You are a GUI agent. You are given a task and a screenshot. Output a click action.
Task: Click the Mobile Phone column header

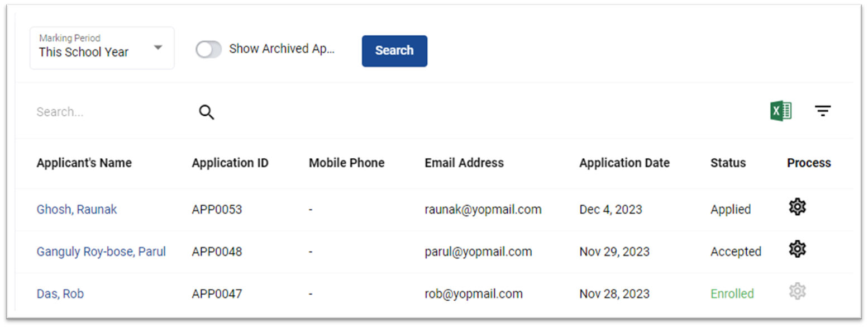coord(347,163)
